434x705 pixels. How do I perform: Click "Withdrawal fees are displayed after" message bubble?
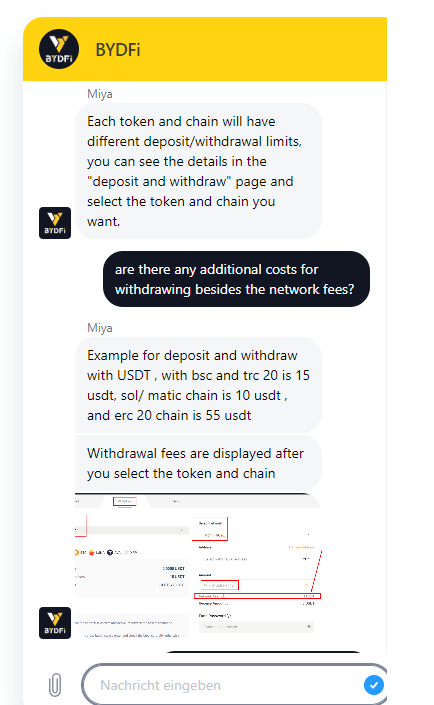(x=198, y=463)
